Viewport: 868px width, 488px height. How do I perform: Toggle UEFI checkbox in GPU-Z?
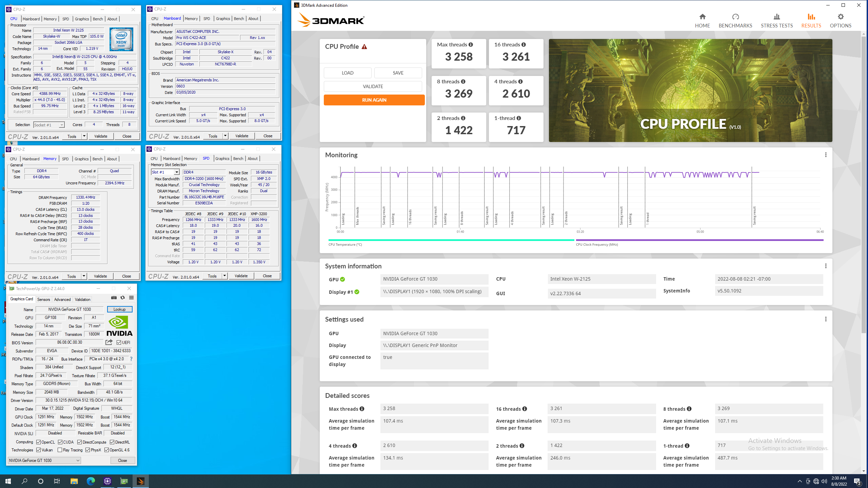click(119, 343)
